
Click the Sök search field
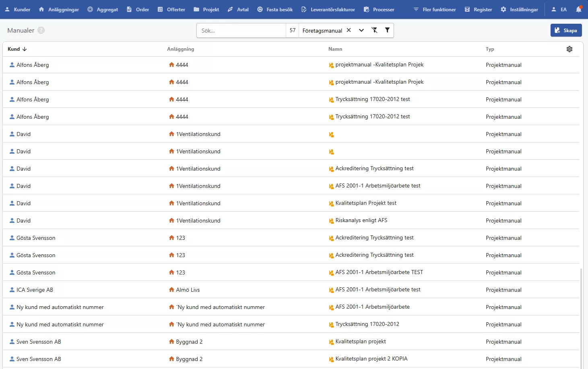tap(241, 31)
